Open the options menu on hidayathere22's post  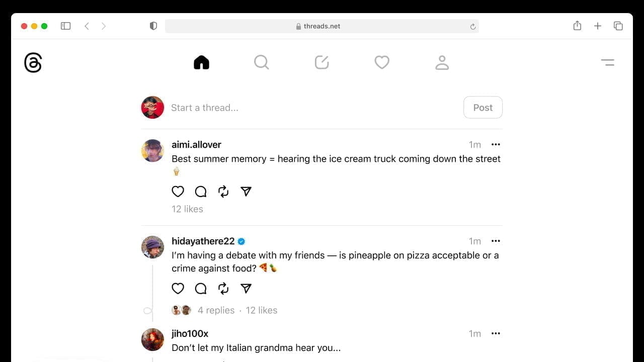pyautogui.click(x=496, y=241)
